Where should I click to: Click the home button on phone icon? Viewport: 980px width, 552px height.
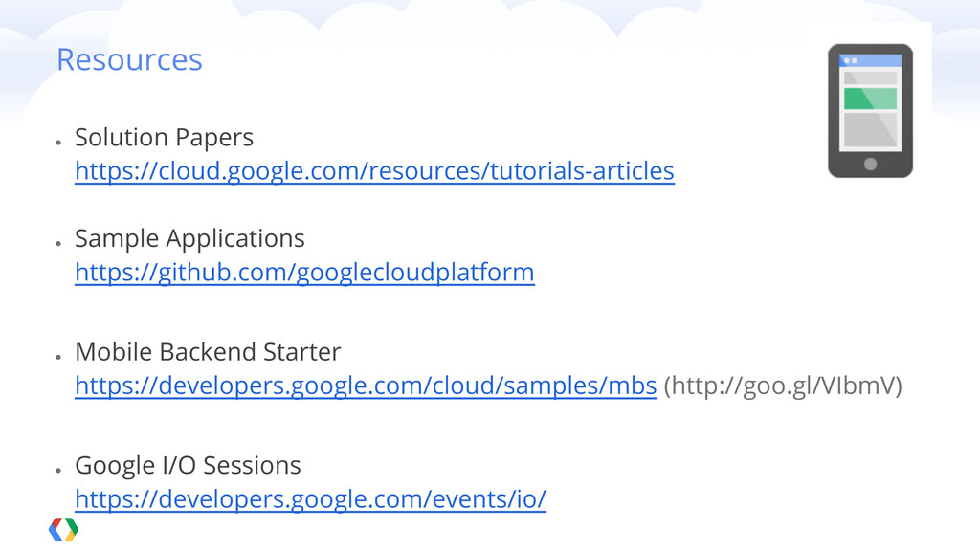[870, 165]
